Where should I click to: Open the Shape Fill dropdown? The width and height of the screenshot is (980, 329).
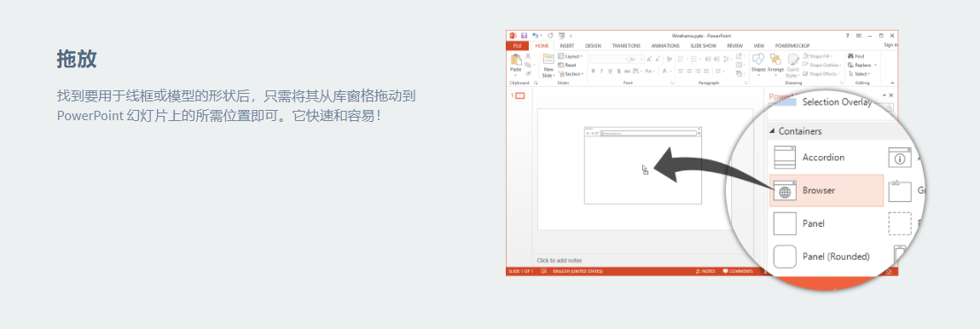[817, 56]
